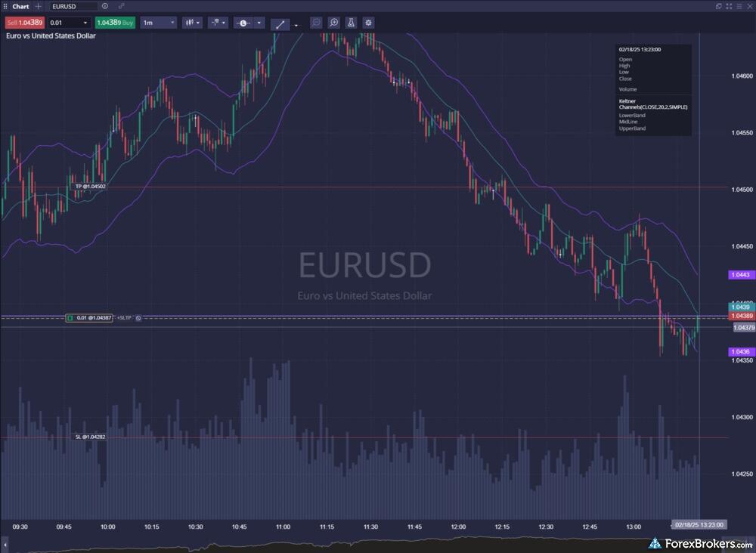Click the 11:00 time axis label

(283, 527)
